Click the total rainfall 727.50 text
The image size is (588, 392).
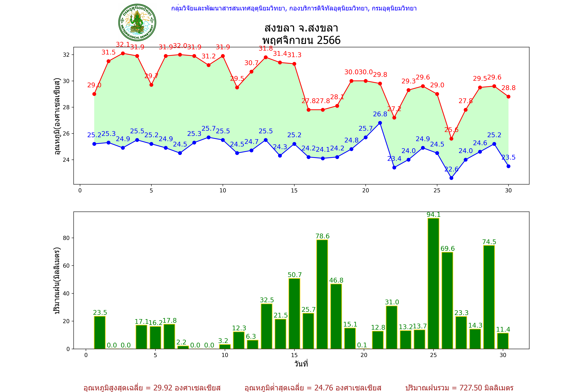click(x=459, y=388)
